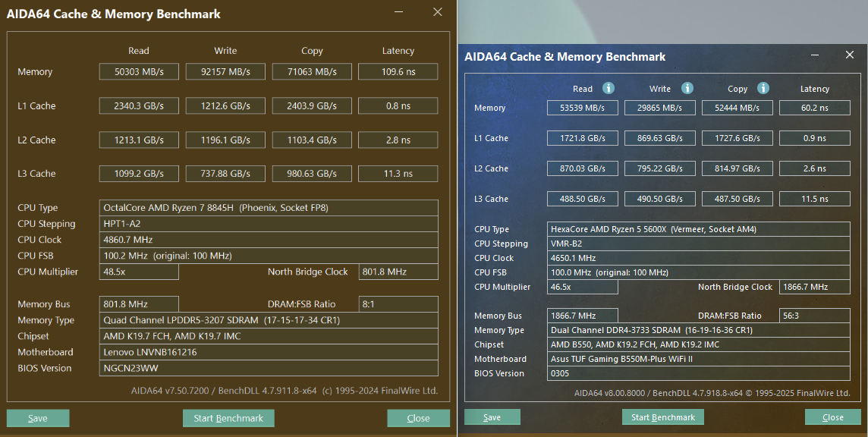The image size is (868, 437).
Task: Click the OctalCore AMD Ryzen 7 8845H field
Action: [x=269, y=208]
